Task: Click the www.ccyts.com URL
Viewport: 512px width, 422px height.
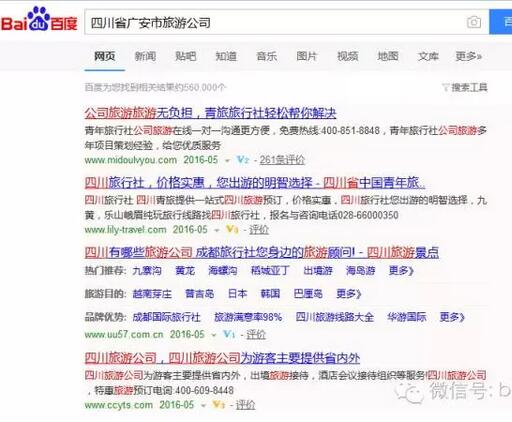Action: tap(119, 405)
